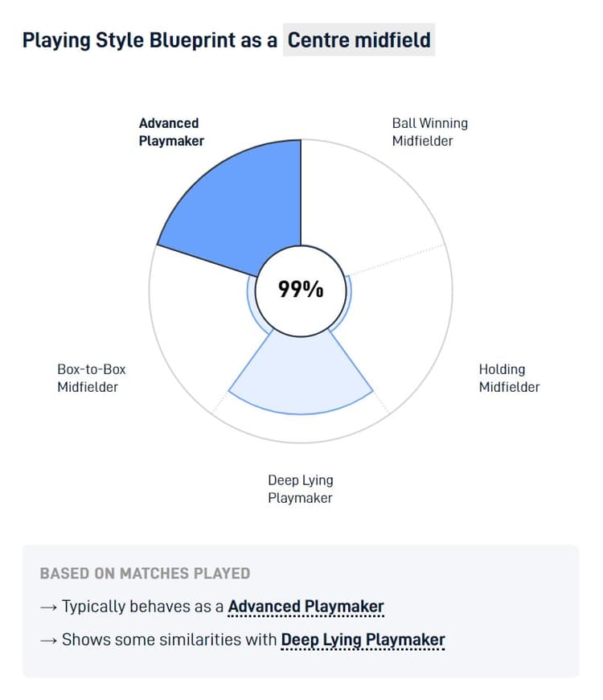Open the underlined Advanced Playmaker link
This screenshot has height=700, width=603.
(306, 607)
